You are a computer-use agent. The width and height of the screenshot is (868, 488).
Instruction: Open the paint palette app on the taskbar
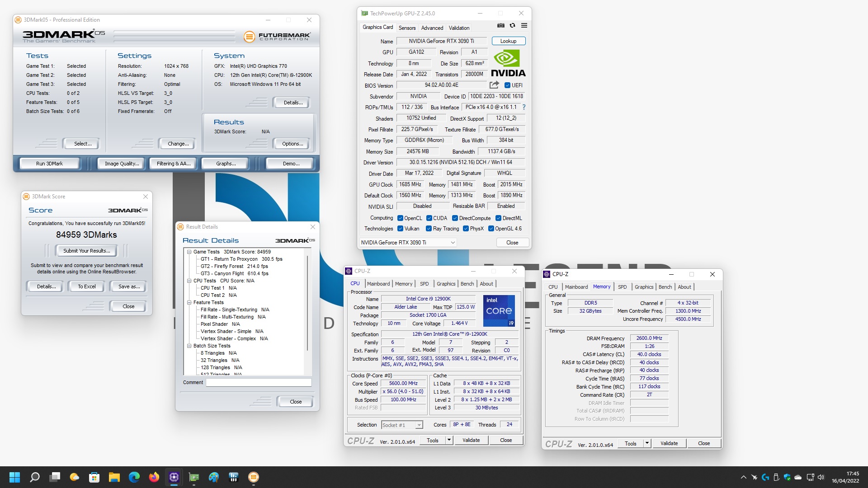coord(214,477)
